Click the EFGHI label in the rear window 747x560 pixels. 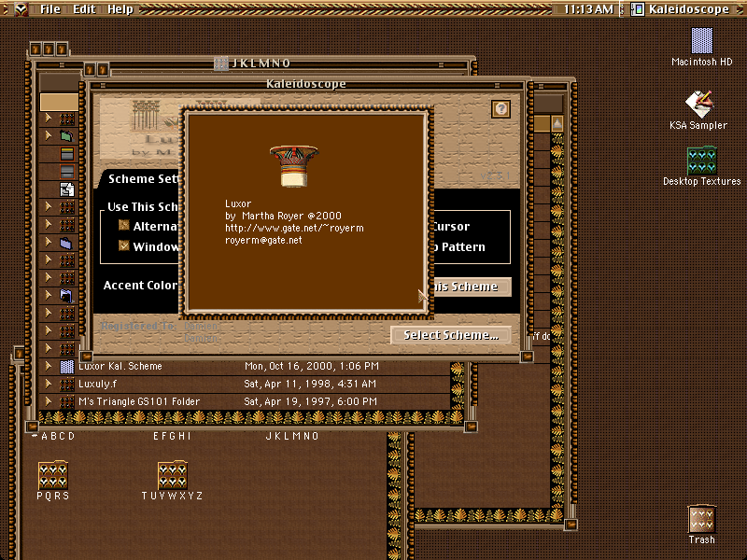tap(172, 436)
